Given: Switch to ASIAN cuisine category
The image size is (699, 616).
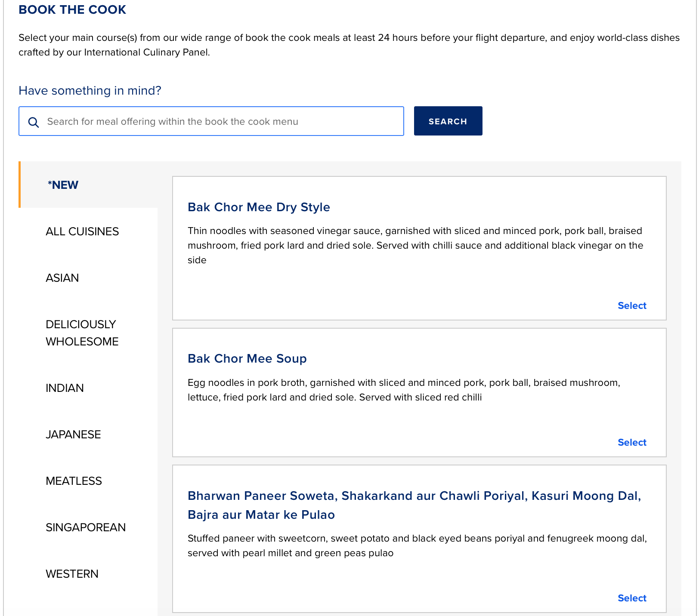Looking at the screenshot, I should coord(62,278).
